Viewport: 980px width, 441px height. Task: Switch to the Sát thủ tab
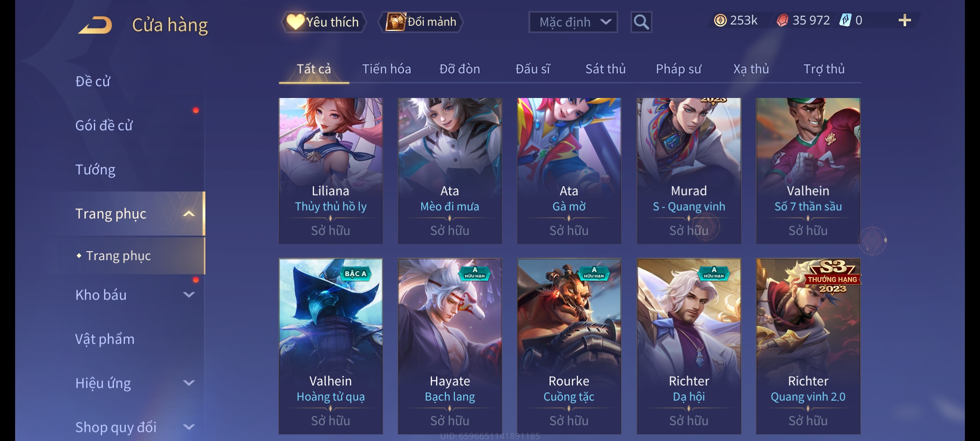606,69
